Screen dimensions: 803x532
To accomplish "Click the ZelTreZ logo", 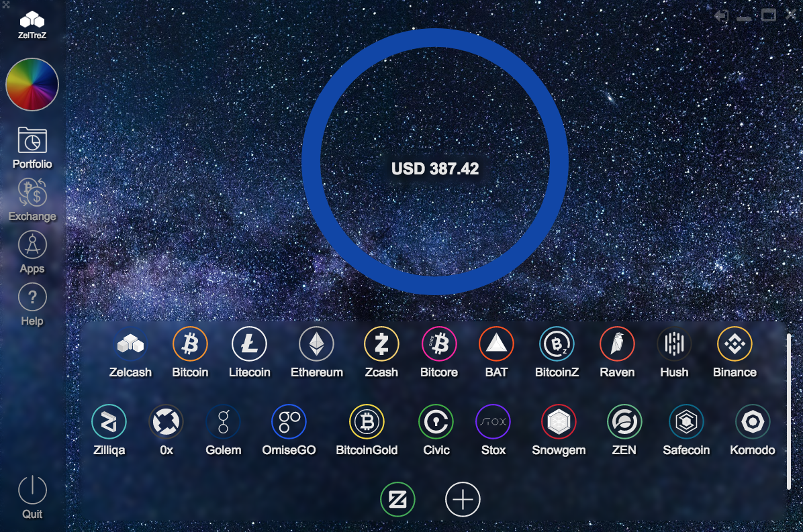I will [x=32, y=25].
